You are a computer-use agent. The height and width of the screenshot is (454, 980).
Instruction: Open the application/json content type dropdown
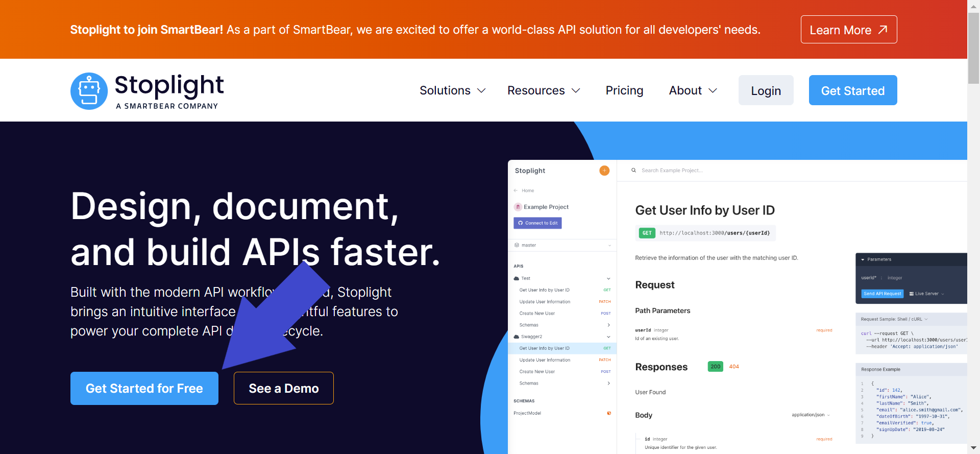coord(811,415)
